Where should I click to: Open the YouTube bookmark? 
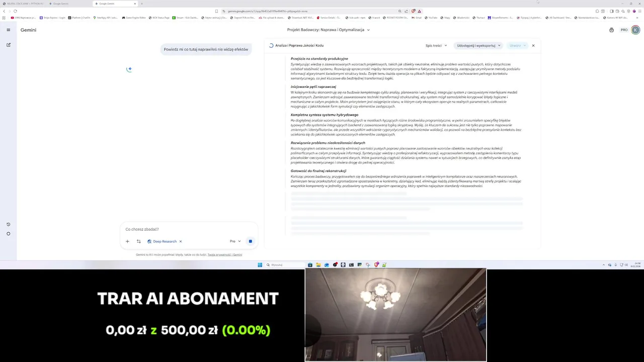[x=431, y=18]
